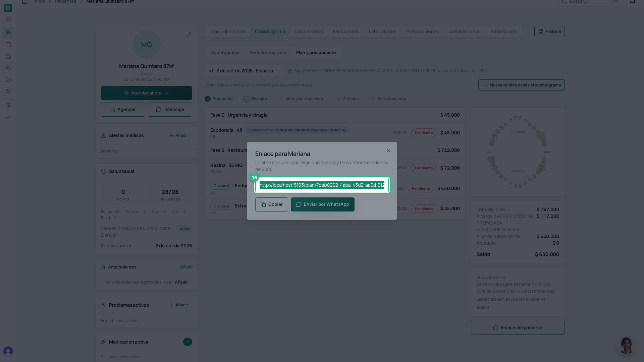Viewport: 644px width, 362px height.
Task: Select the Opción B badge
Action: coord(221,206)
